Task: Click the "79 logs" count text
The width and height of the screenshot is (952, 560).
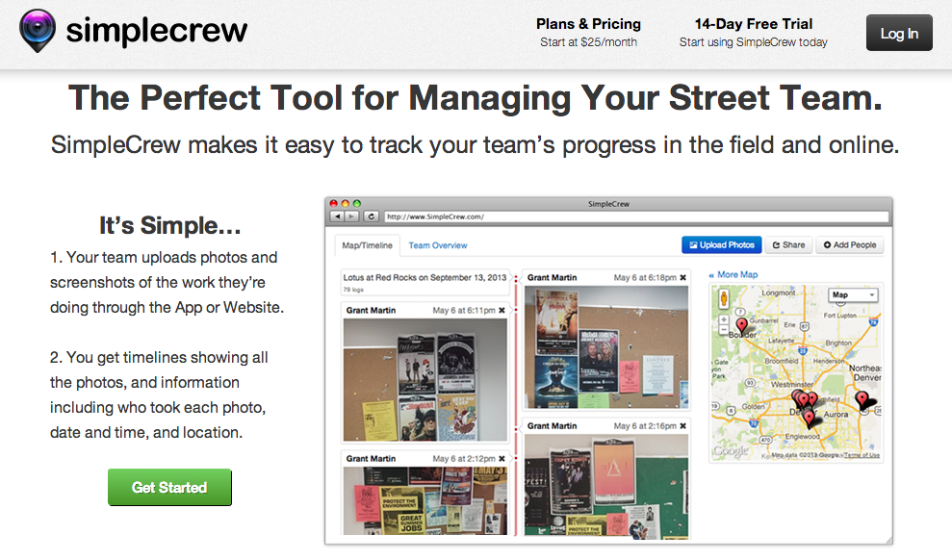Action: click(353, 290)
